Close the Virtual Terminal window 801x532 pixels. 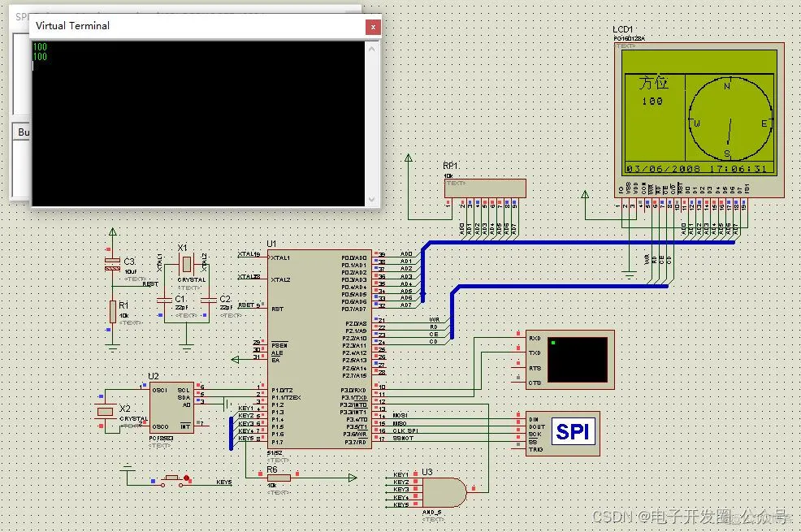click(373, 27)
